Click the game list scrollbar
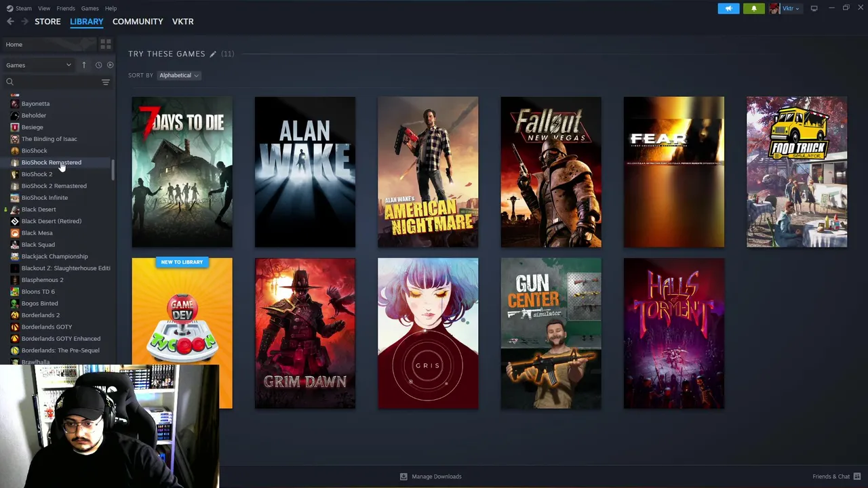Image resolution: width=868 pixels, height=488 pixels. point(113,169)
